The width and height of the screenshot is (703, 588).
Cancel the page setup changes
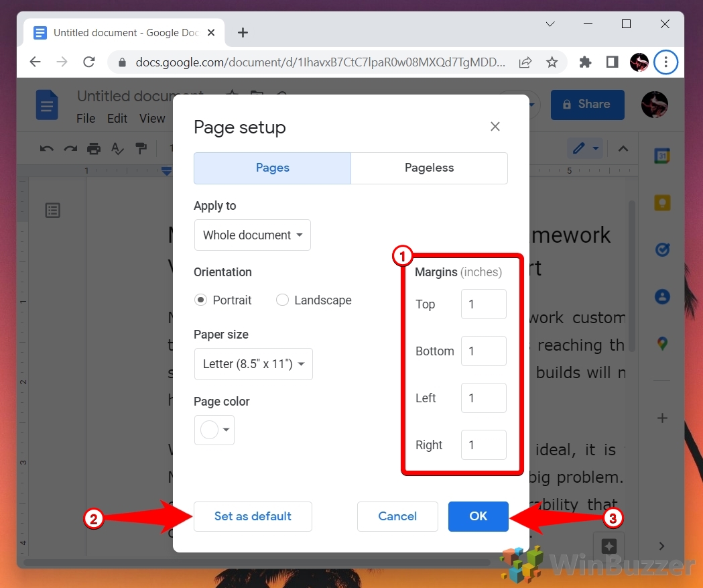coord(397,516)
